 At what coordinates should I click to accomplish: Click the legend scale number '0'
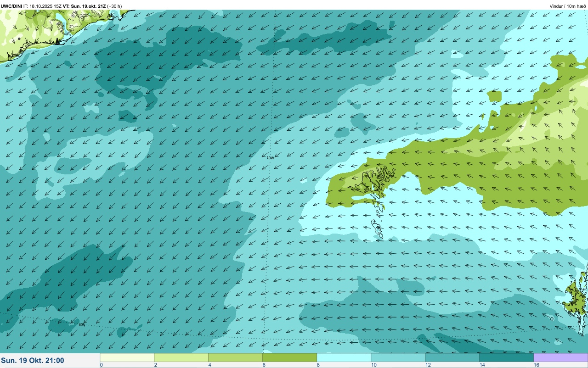click(x=101, y=365)
